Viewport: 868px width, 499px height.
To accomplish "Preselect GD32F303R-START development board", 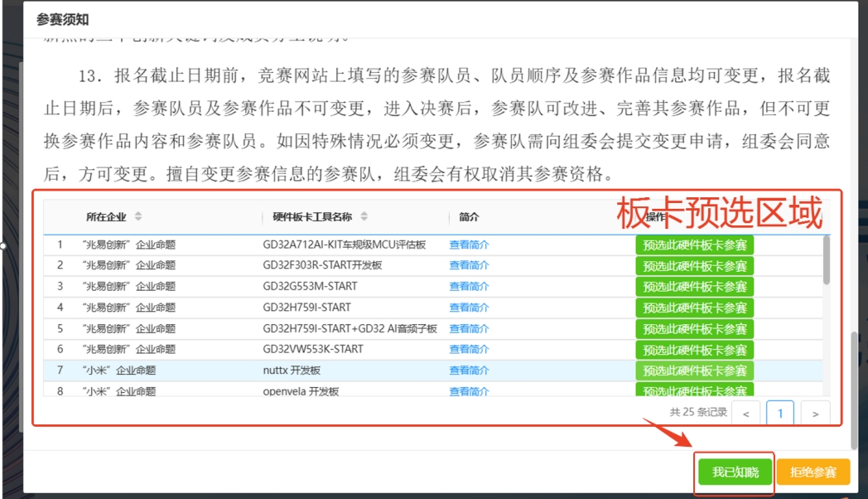I will 694,266.
